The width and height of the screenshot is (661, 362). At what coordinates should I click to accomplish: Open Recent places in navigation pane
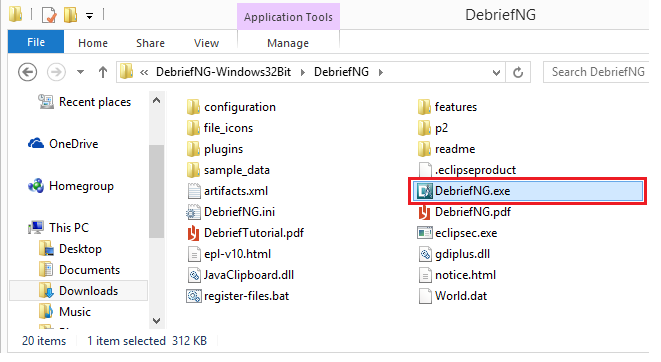coord(84,102)
